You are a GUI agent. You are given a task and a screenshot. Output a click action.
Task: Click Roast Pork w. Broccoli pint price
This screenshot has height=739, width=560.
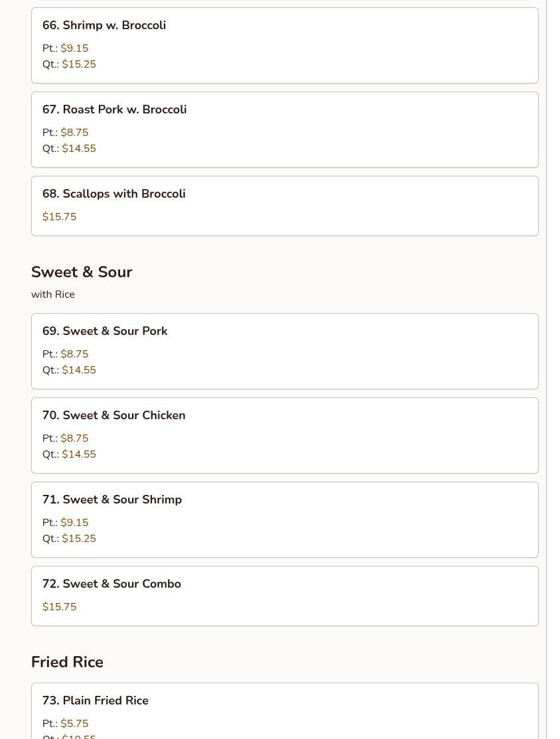(74, 133)
